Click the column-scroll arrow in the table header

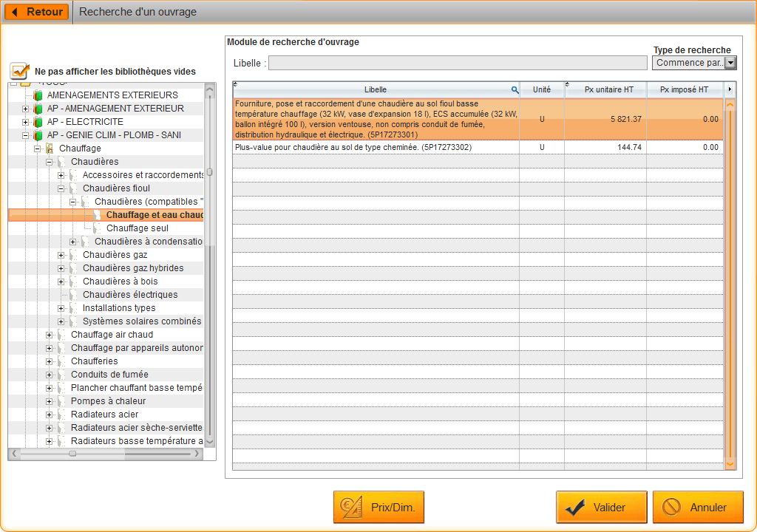coord(730,89)
